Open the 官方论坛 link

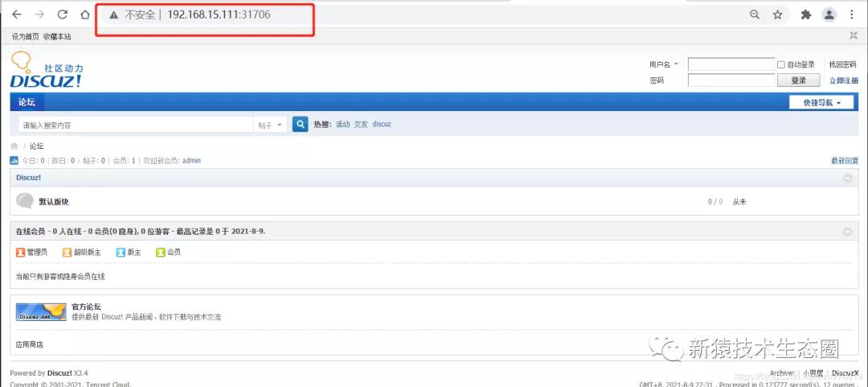coord(86,307)
